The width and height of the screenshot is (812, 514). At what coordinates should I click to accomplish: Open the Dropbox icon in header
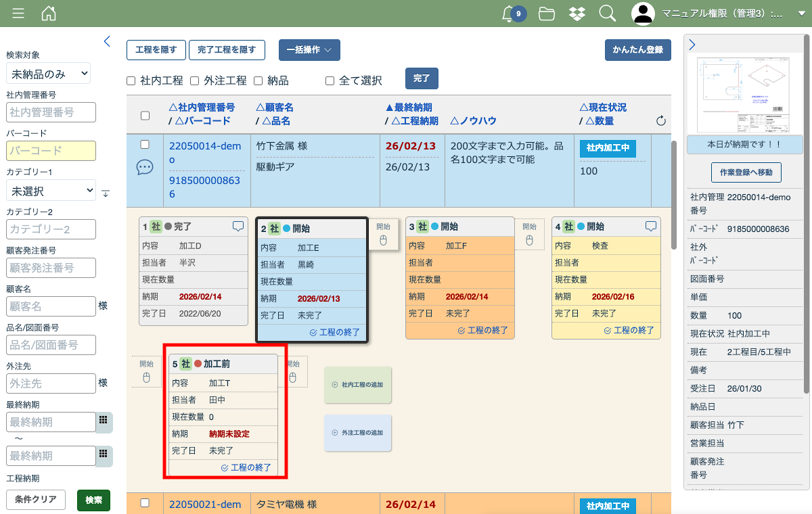click(x=577, y=13)
